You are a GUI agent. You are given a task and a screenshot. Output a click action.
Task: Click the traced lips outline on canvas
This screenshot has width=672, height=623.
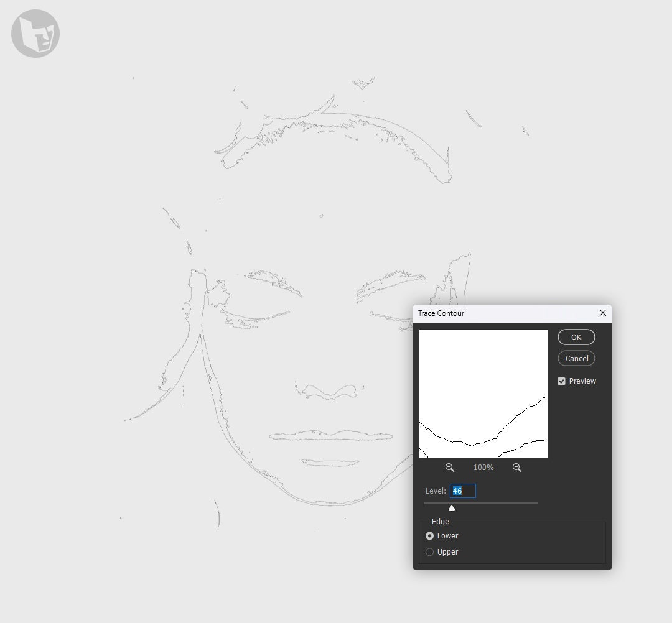click(331, 436)
